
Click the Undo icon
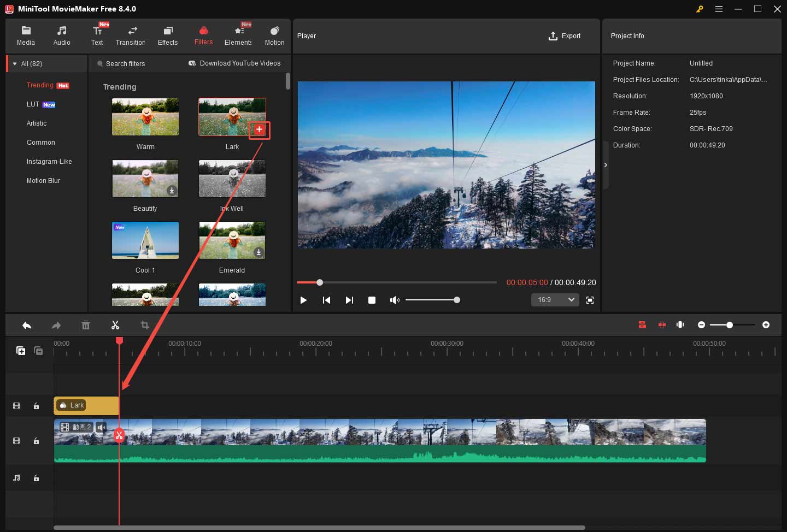(27, 325)
